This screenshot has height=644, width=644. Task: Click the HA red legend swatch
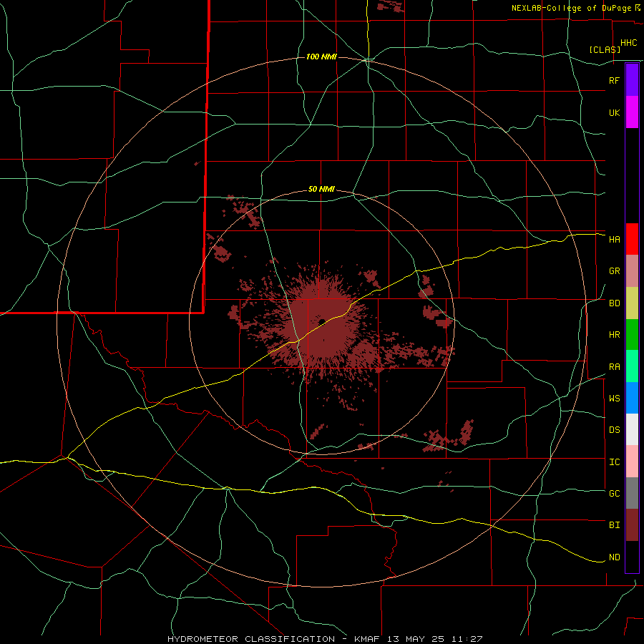point(632,239)
